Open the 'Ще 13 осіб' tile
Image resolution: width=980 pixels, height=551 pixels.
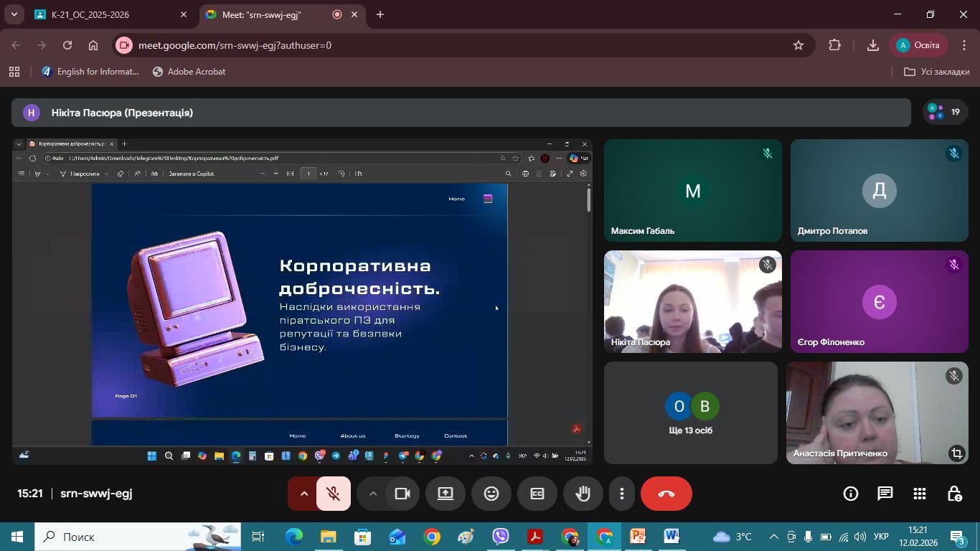[x=691, y=413]
